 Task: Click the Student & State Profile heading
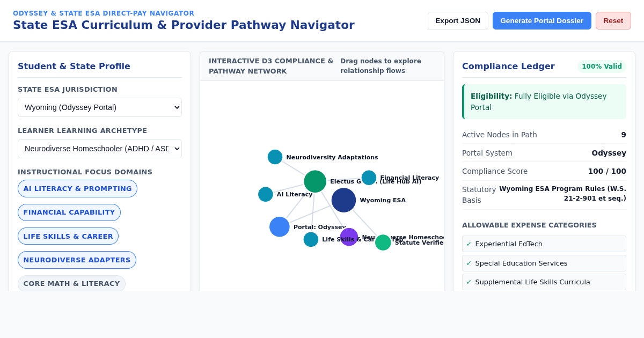(74, 67)
